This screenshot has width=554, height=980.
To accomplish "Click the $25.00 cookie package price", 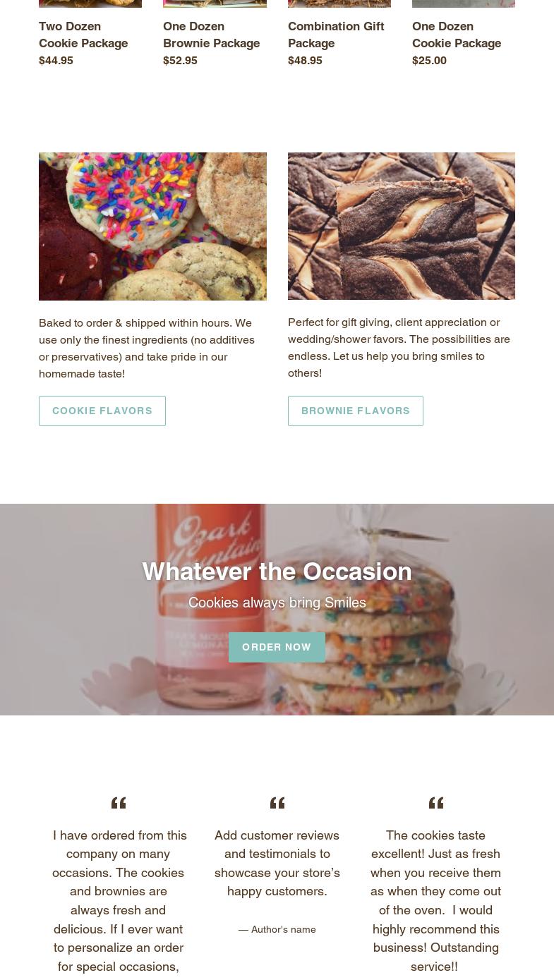I will coord(429,61).
